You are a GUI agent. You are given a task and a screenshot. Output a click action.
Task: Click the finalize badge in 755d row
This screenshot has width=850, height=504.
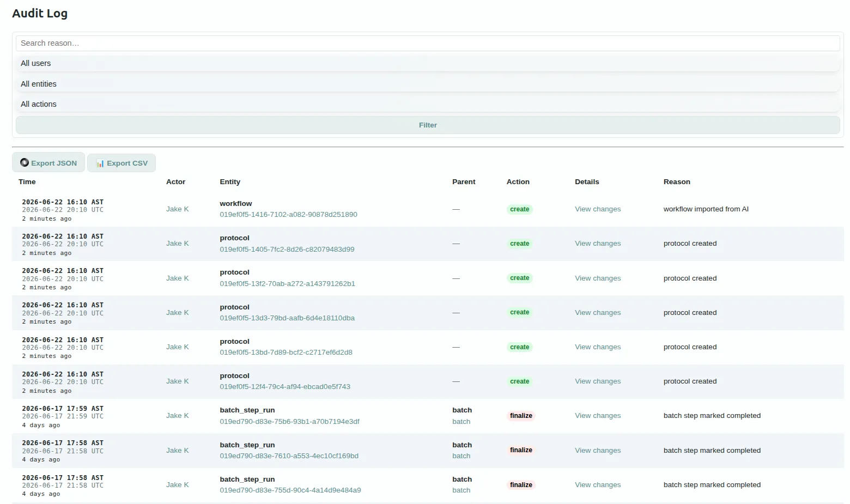tap(521, 484)
